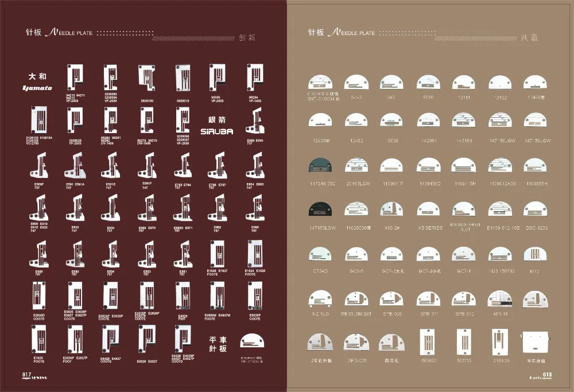Click the 平車針板 section heading
The width and height of the screenshot is (574, 392).
point(218,344)
